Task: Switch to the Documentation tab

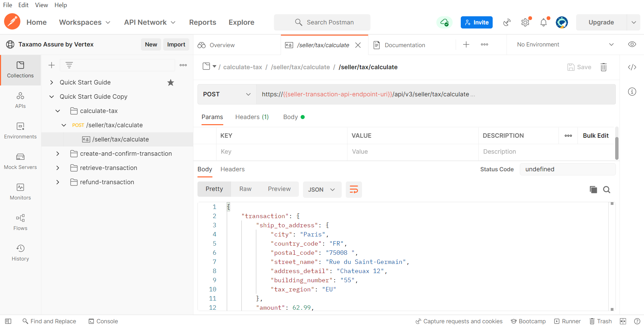Action: tap(412, 45)
